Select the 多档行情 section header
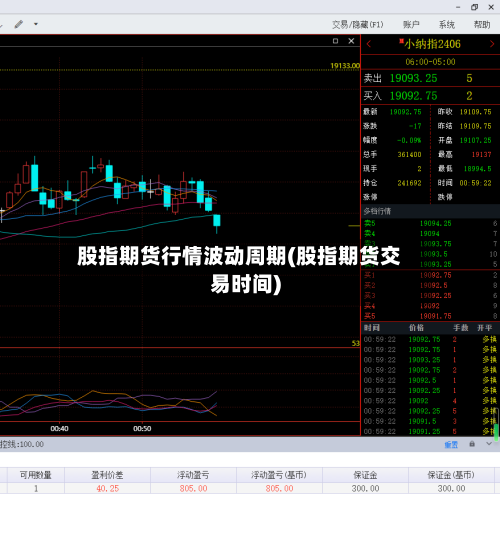Viewport: 500px width, 546px height. pyautogui.click(x=430, y=211)
